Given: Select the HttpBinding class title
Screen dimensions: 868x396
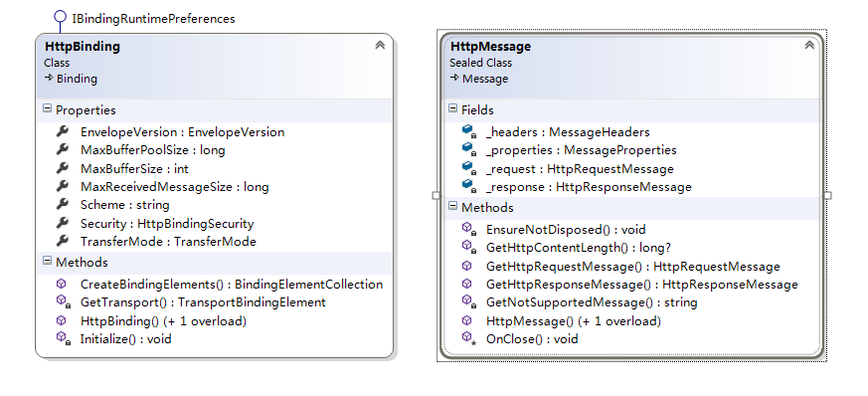Looking at the screenshot, I should coord(83,47).
